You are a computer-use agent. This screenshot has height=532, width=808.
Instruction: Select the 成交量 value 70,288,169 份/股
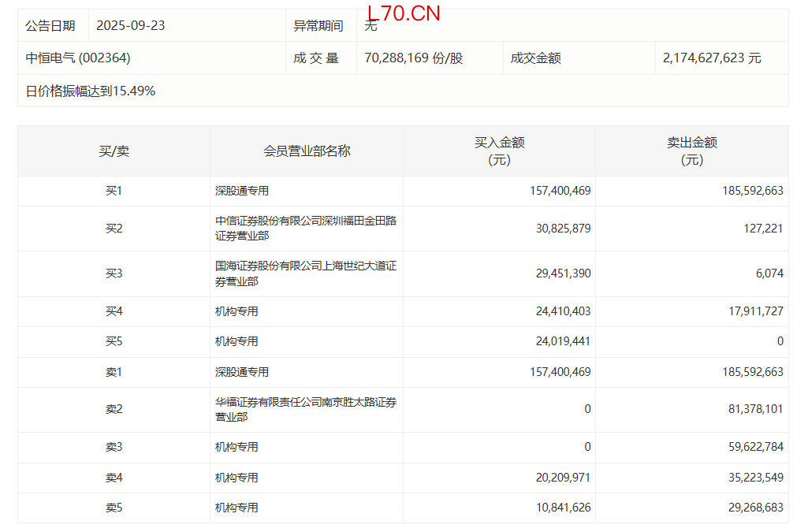[413, 58]
